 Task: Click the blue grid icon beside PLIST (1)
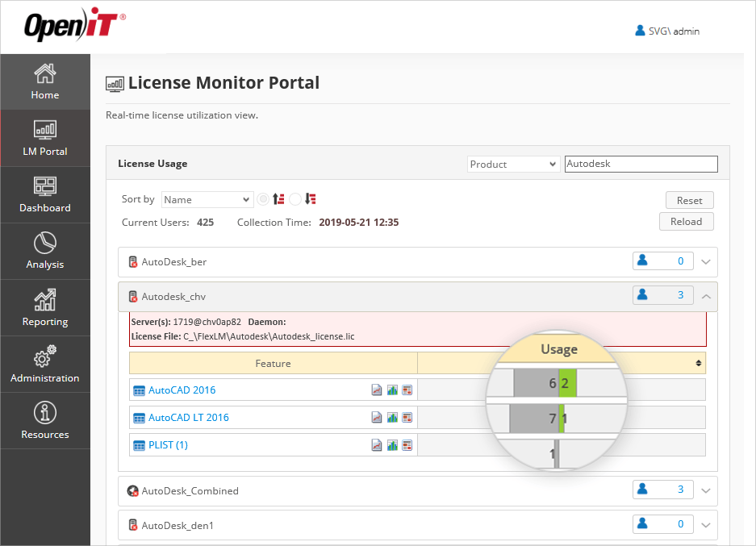click(139, 445)
